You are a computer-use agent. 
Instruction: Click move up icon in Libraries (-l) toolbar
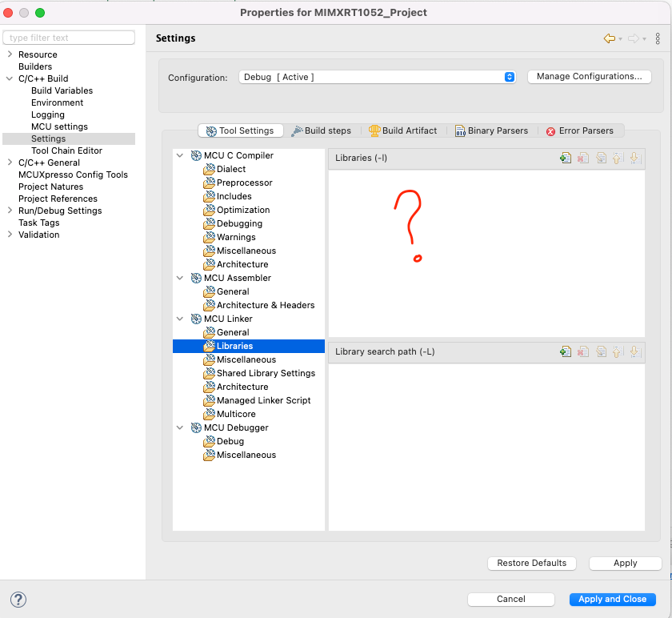click(617, 158)
